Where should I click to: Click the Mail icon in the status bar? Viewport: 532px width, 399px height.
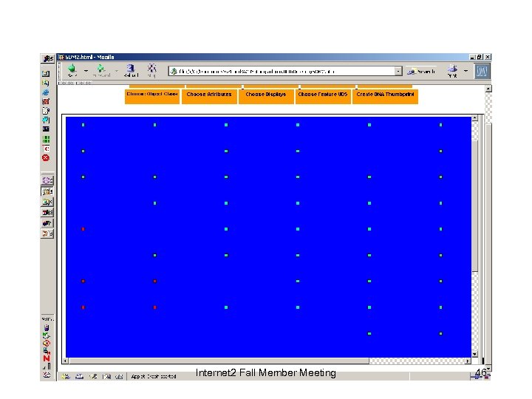[x=79, y=376]
